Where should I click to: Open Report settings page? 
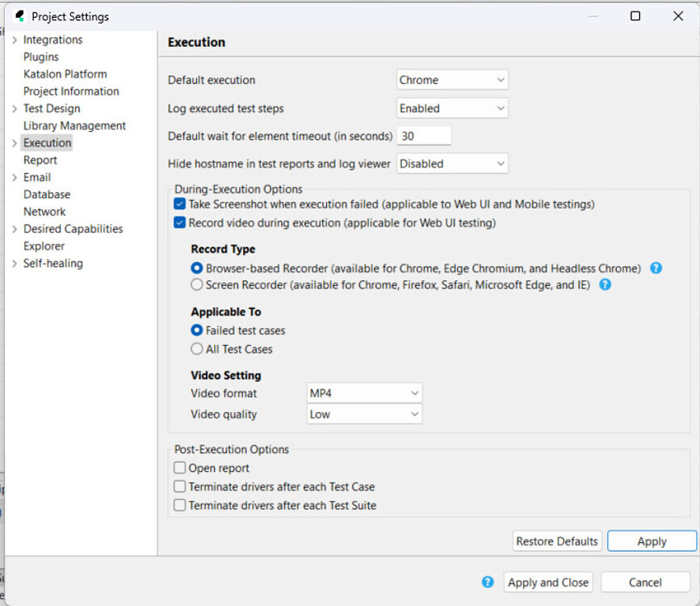[x=40, y=160]
